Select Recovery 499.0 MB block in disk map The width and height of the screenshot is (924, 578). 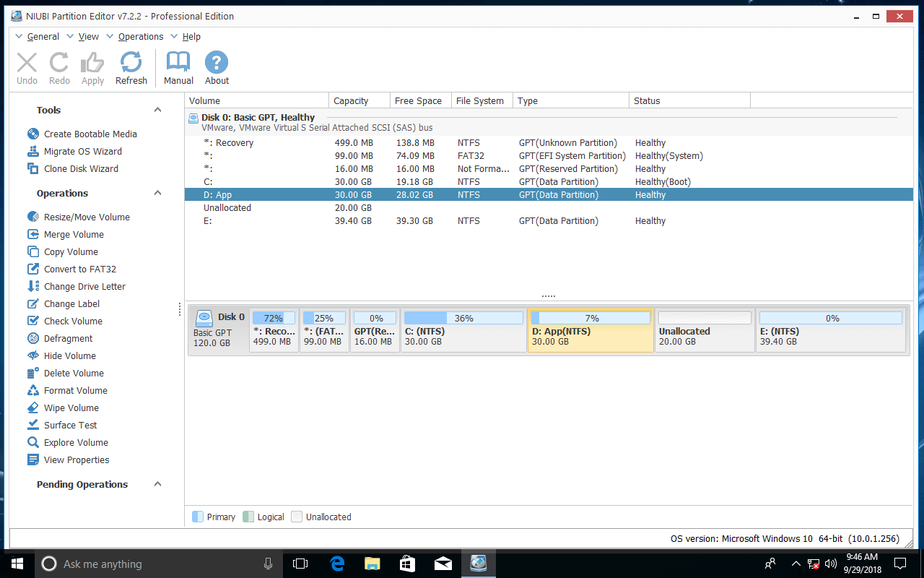274,330
